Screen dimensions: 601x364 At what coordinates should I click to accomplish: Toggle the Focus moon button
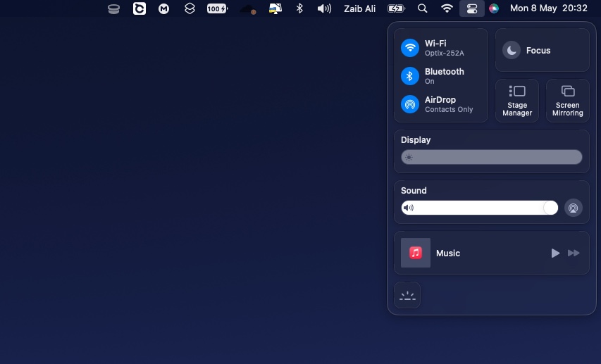pos(512,50)
